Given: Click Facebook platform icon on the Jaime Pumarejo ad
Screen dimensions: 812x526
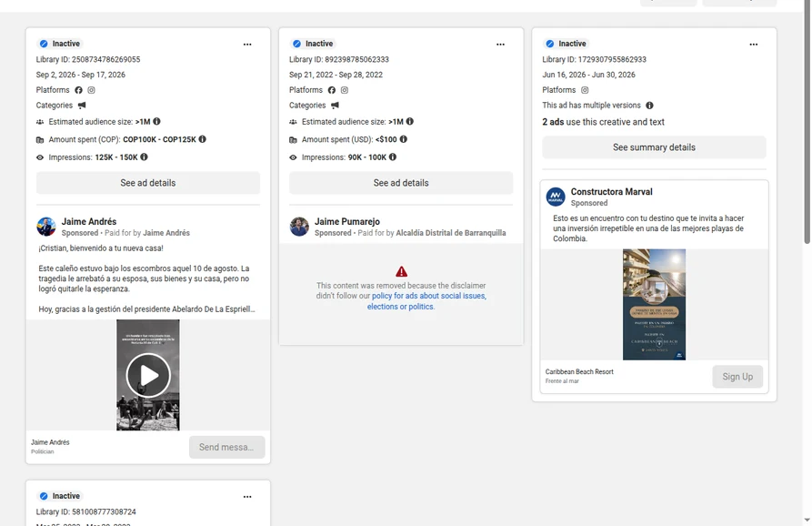Looking at the screenshot, I should [x=332, y=90].
